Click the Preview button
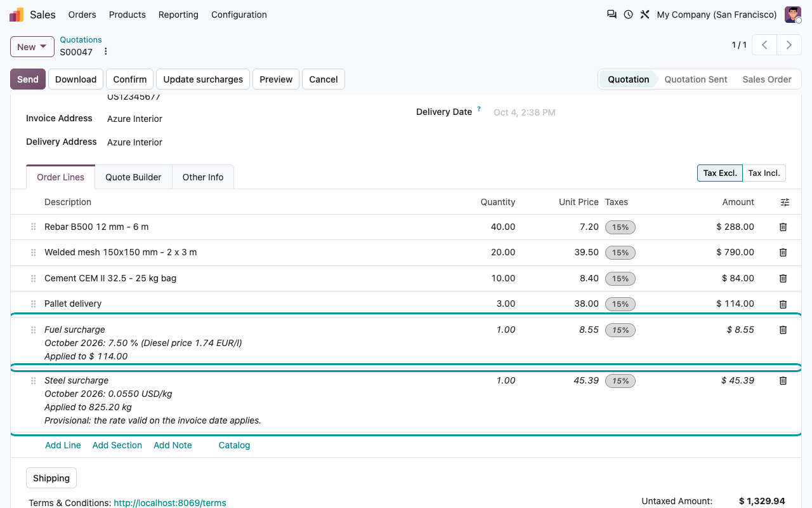 (x=276, y=79)
